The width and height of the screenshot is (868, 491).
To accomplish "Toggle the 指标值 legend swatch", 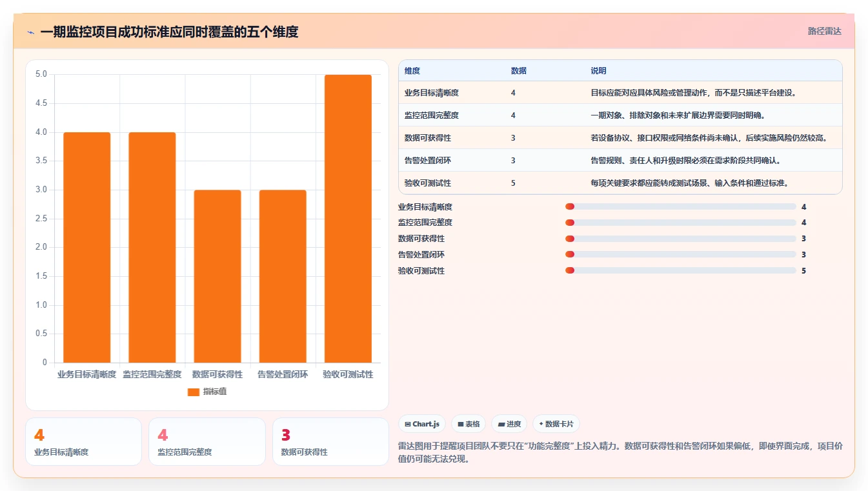I will point(194,392).
